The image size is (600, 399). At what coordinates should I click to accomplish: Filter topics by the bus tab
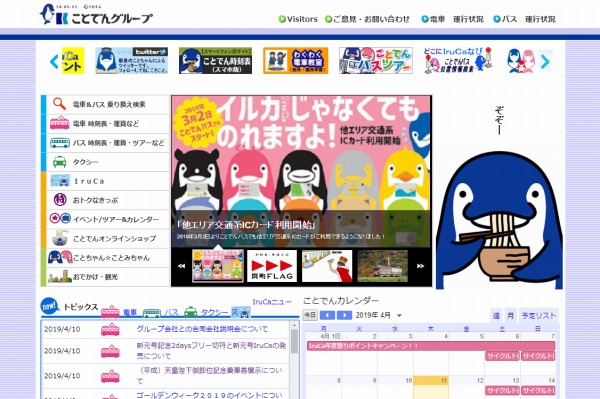[161, 313]
